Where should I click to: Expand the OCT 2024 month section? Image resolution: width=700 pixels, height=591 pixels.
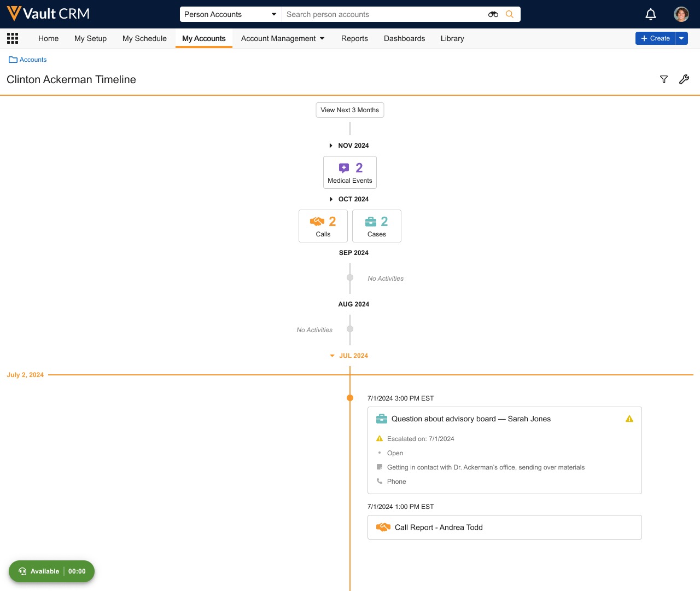[x=348, y=199]
